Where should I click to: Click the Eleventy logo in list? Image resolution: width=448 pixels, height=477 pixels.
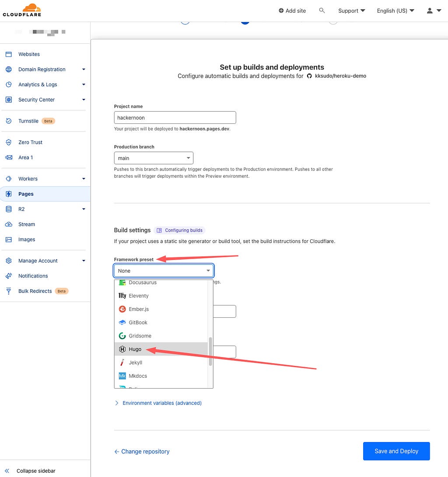click(x=122, y=296)
